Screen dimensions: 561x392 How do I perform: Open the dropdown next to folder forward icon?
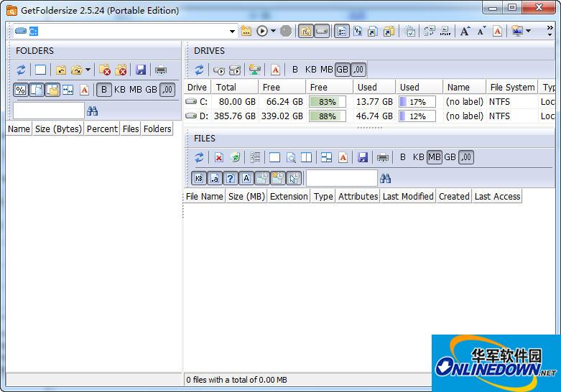[88, 70]
